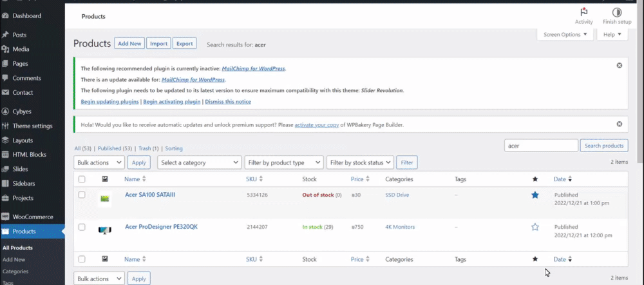The width and height of the screenshot is (644, 285).
Task: Tick checkbox for Acer ProDesigner PE320QK
Action: click(x=82, y=227)
